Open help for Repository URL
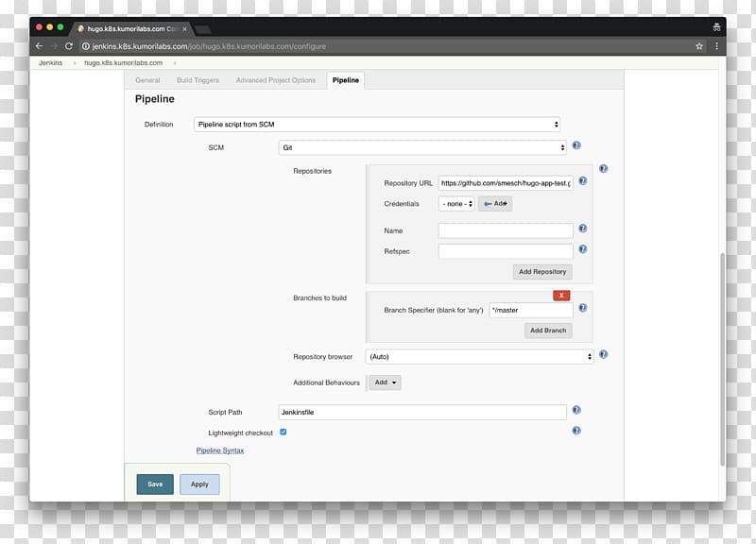The width and height of the screenshot is (756, 544). (582, 180)
